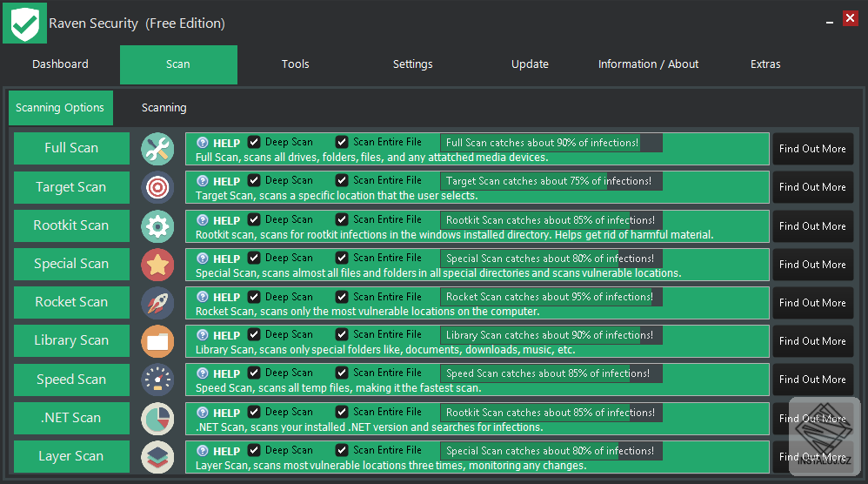Start the Special Scan button
This screenshot has height=484, width=868.
pos(71,264)
